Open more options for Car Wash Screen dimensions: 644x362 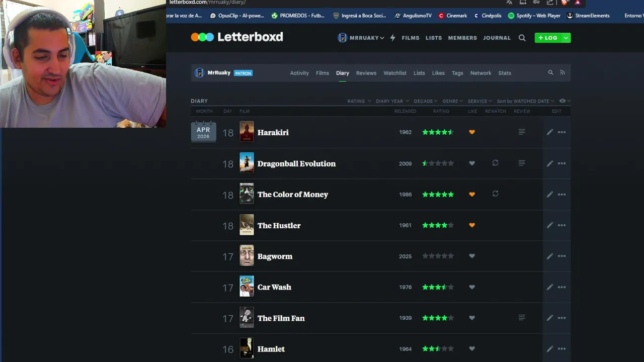click(x=562, y=287)
